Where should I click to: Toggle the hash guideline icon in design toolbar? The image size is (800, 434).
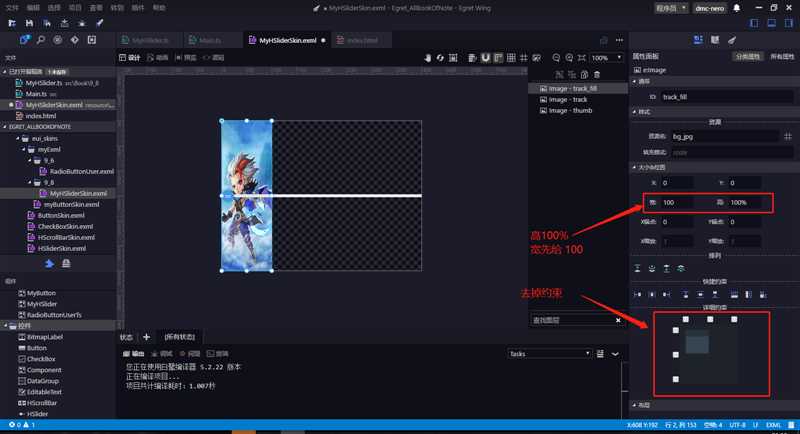(523, 58)
